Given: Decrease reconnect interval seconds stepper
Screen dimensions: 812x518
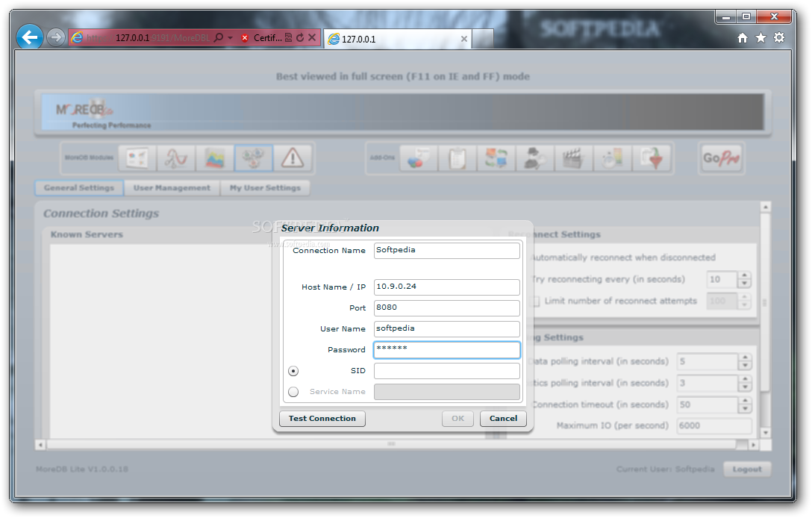Looking at the screenshot, I should pos(744,284).
